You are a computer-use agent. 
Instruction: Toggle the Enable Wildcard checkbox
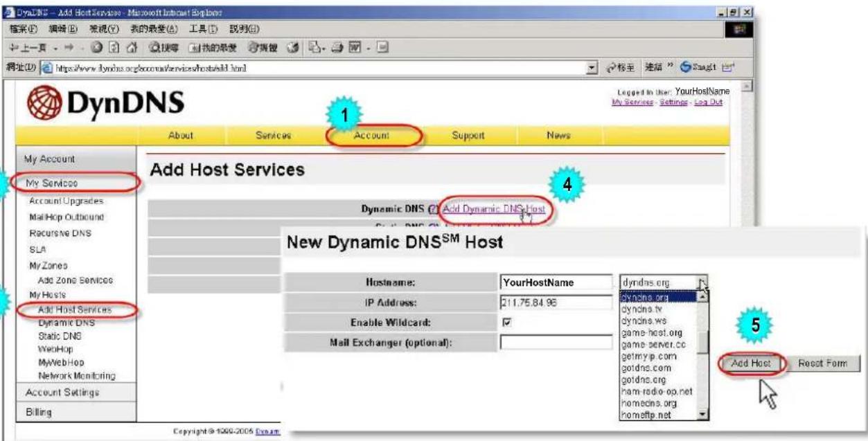[507, 322]
